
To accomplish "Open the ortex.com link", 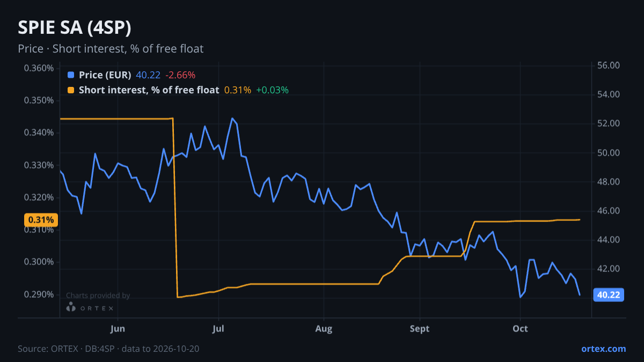I will coord(604,349).
